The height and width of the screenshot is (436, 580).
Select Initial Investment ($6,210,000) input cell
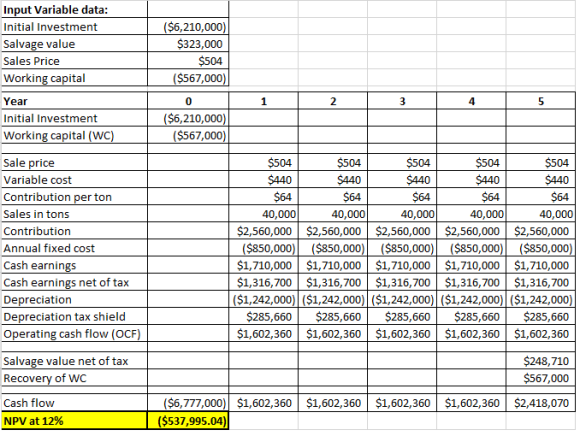click(188, 27)
